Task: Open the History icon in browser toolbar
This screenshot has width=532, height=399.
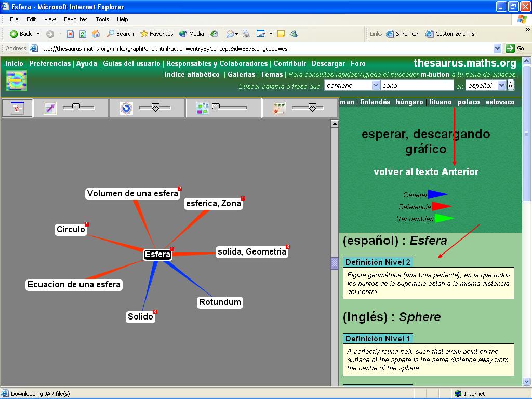Action: (214, 34)
